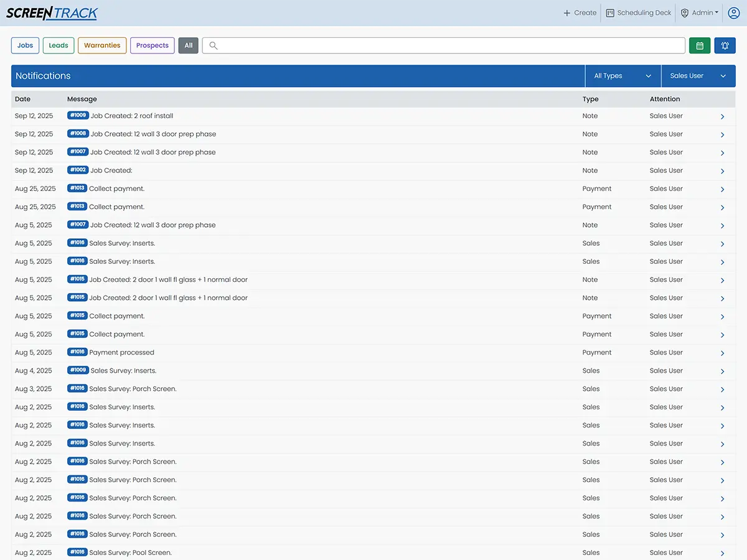Select the Prospects filter button
747x560 pixels.
[153, 45]
